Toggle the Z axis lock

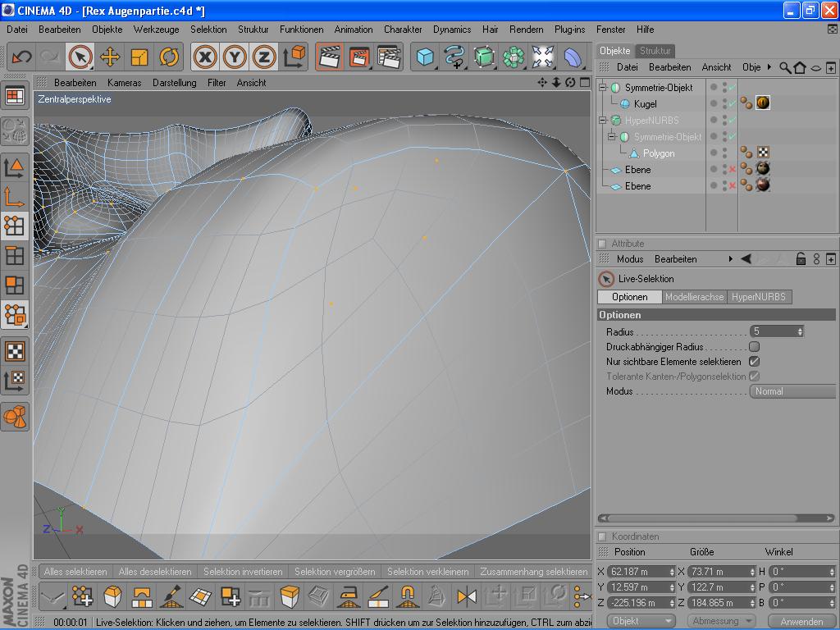264,57
